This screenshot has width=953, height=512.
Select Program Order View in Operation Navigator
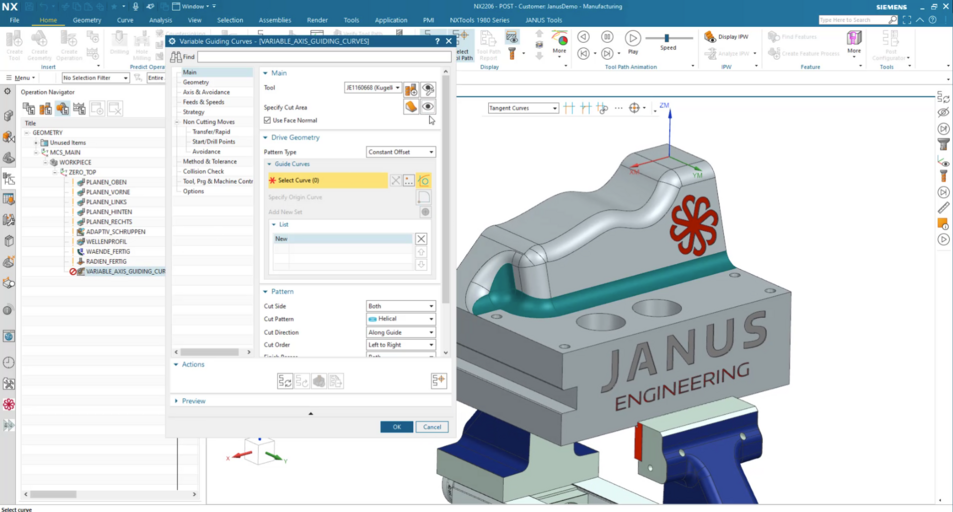(29, 109)
